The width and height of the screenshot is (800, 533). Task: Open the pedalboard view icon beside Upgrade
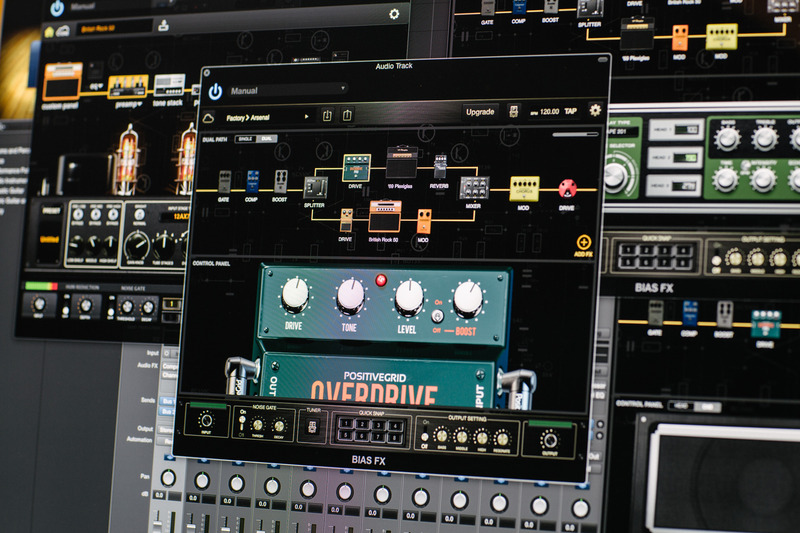pyautogui.click(x=513, y=111)
